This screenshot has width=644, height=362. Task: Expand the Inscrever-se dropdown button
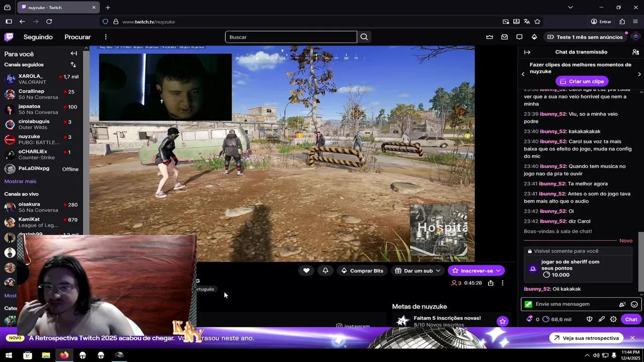[498, 270]
